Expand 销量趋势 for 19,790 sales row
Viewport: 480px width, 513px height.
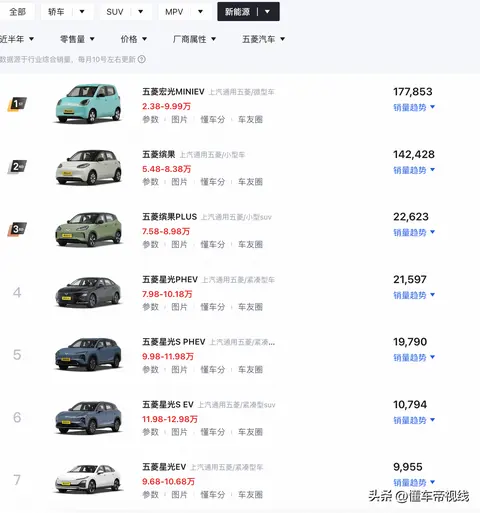(x=414, y=357)
